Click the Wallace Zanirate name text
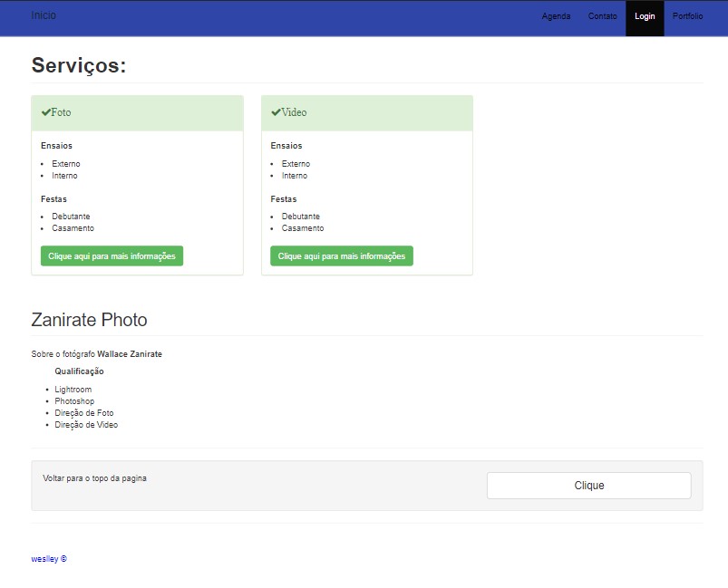 pyautogui.click(x=130, y=354)
